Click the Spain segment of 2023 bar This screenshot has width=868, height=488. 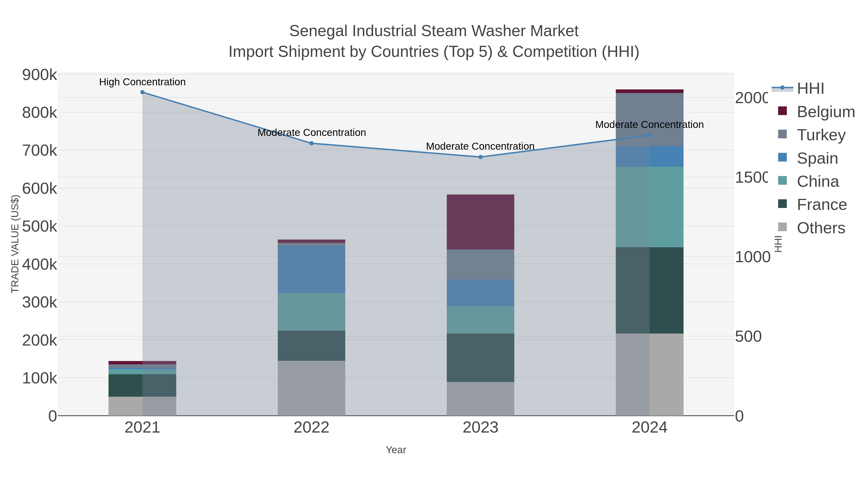(x=481, y=293)
